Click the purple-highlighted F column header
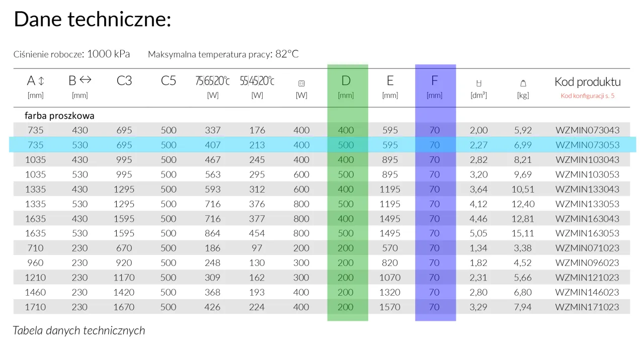The width and height of the screenshot is (644, 351). pos(435,81)
